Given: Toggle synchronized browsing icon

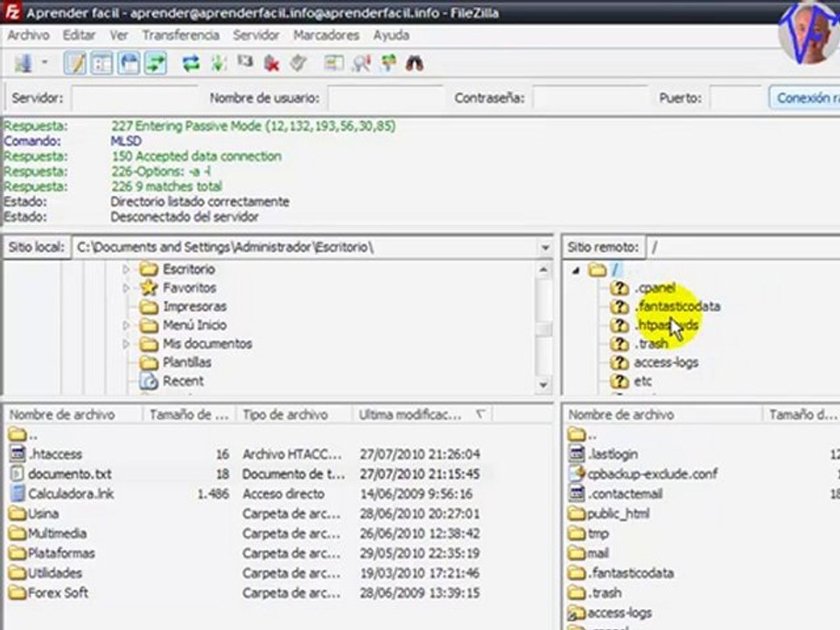Looking at the screenshot, I should [x=388, y=64].
